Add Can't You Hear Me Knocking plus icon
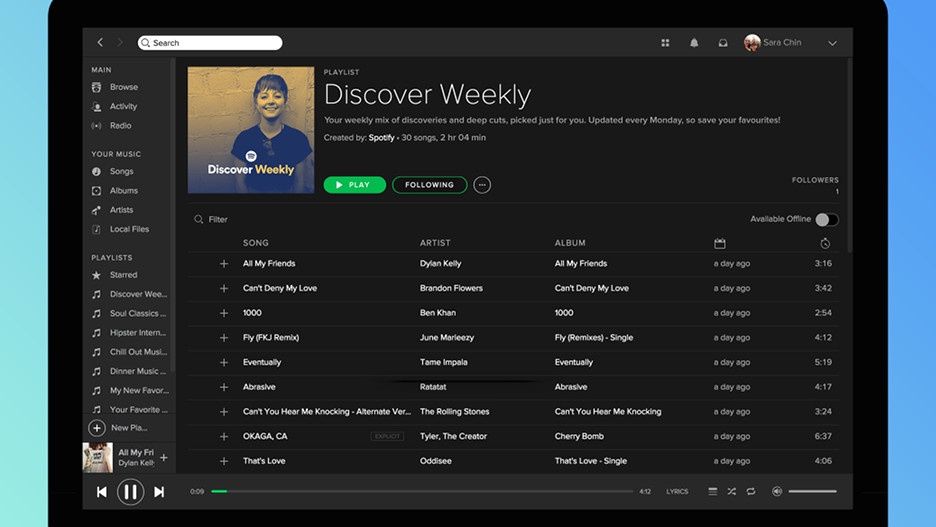The height and width of the screenshot is (527, 936). [x=224, y=412]
